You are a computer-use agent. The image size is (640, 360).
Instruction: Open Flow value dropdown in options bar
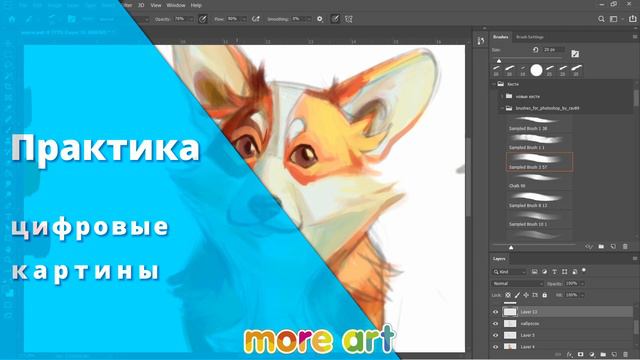pos(244,19)
